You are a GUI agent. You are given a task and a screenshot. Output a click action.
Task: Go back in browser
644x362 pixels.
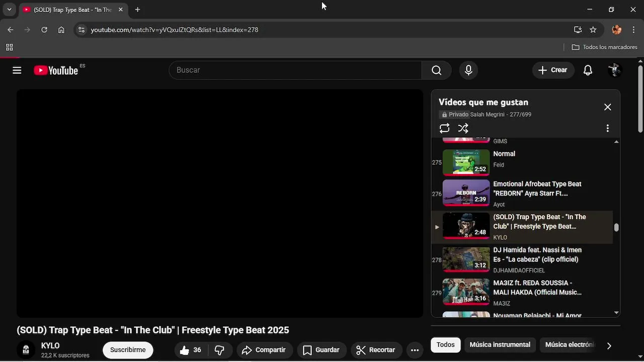[x=11, y=30]
